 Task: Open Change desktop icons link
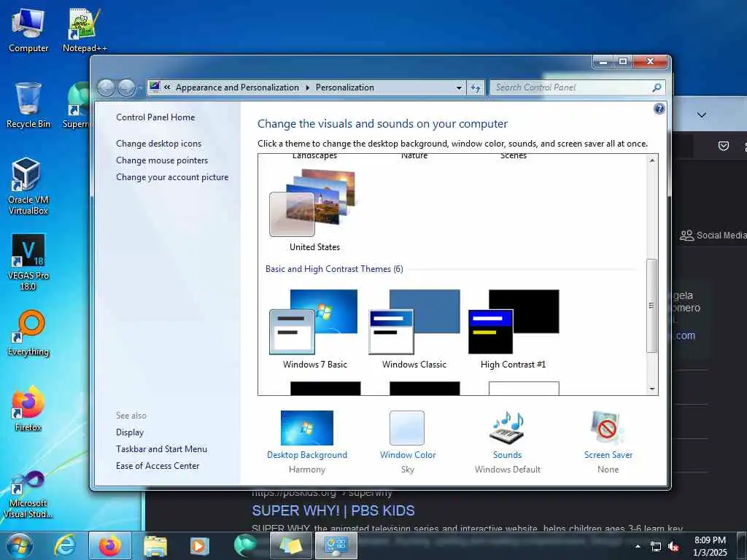[x=158, y=144]
